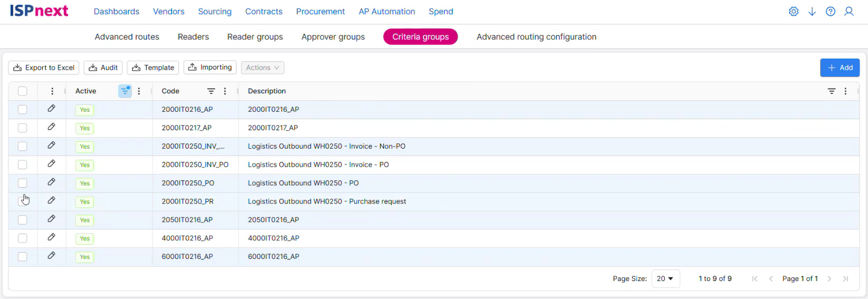Go to the previous page arrow
The image size is (868, 299).
pyautogui.click(x=771, y=279)
